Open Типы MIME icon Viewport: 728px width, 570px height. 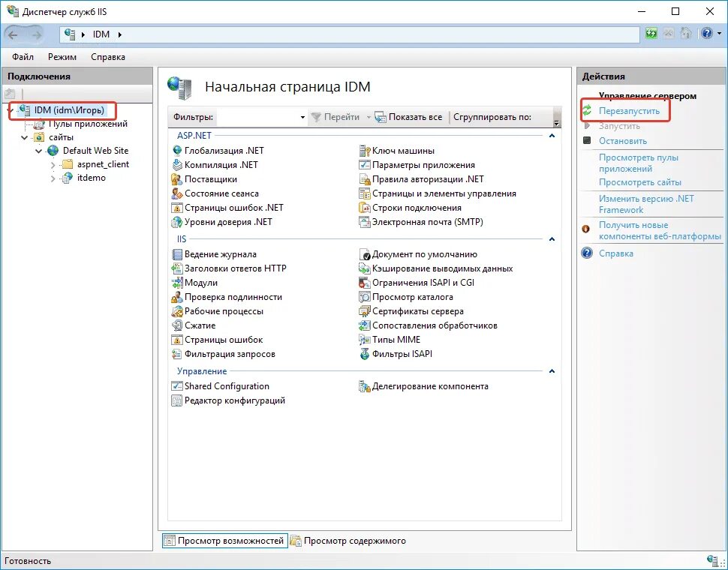click(x=365, y=340)
